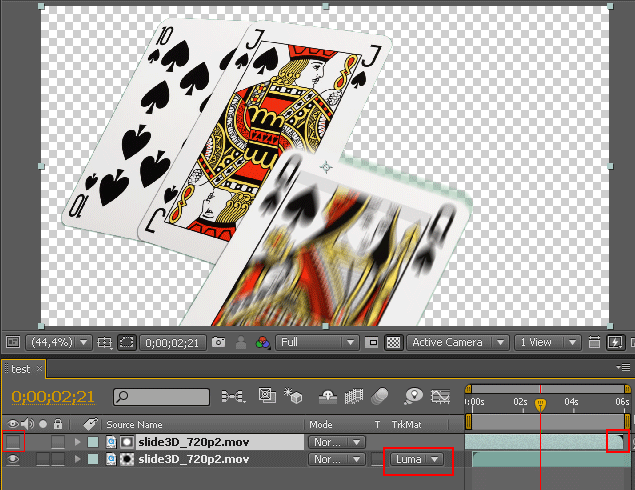Close the test timeline tab
Screen dimensions: 635x490
tap(39, 369)
